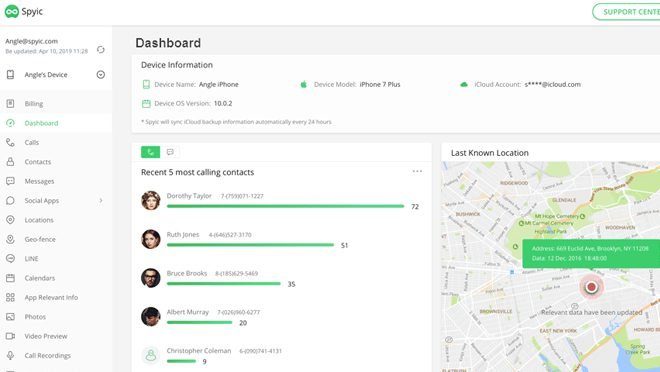This screenshot has height=372, width=660.
Task: Expand the Social Apps submenu arrow
Action: point(101,200)
